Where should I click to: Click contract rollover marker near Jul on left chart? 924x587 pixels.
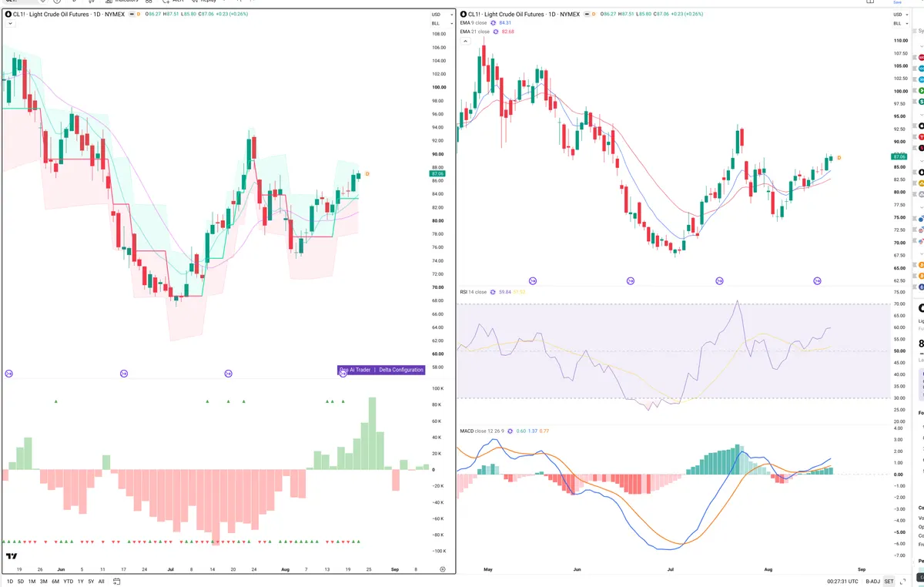[x=228, y=374]
